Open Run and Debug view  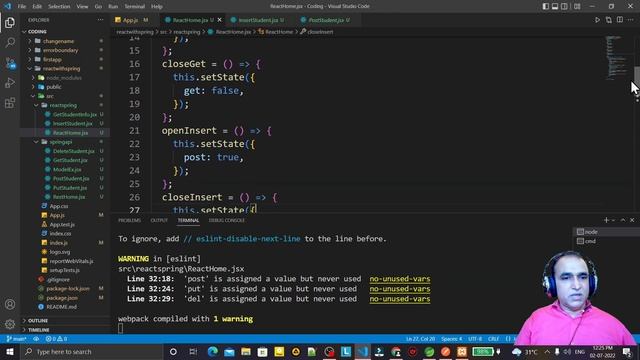10,82
